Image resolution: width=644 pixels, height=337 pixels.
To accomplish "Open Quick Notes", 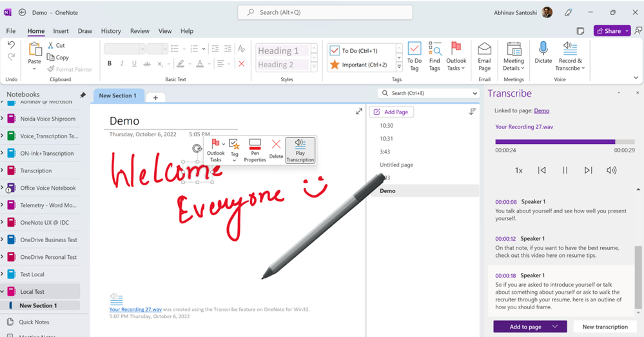I will click(34, 322).
